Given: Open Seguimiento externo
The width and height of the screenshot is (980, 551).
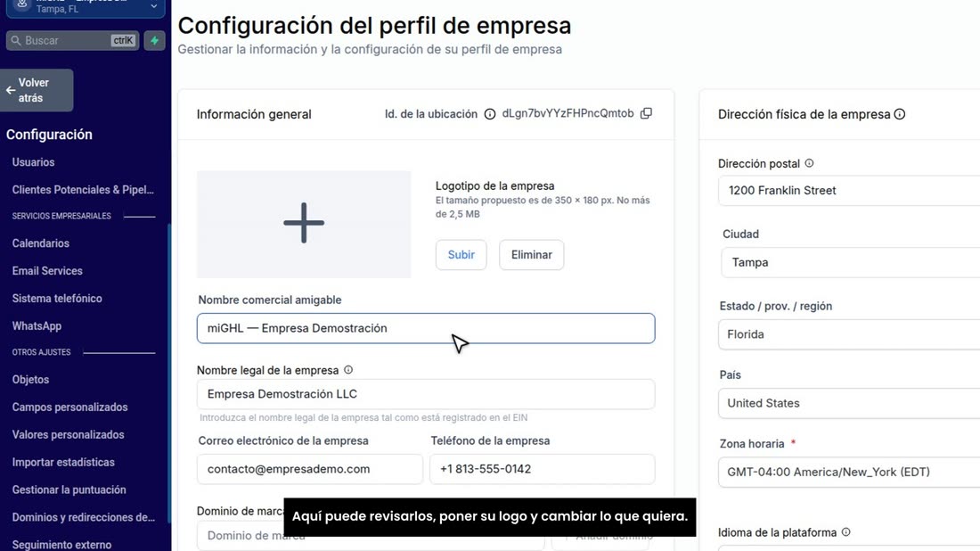Looking at the screenshot, I should (61, 545).
